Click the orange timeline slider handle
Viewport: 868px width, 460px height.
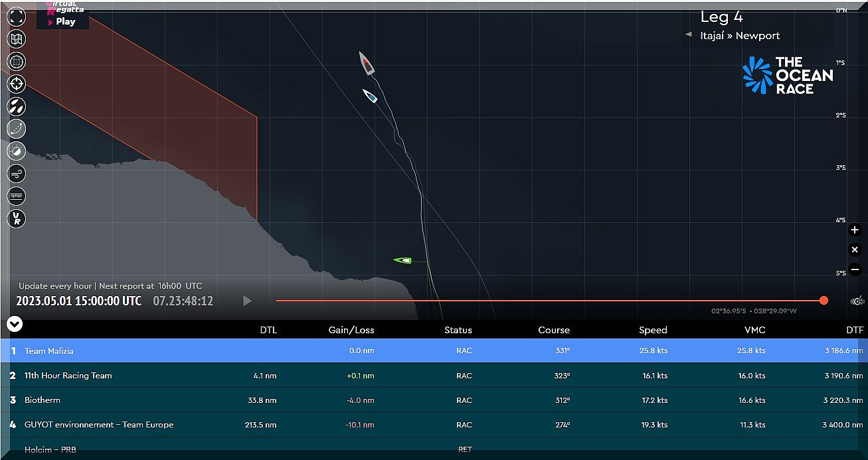(824, 301)
